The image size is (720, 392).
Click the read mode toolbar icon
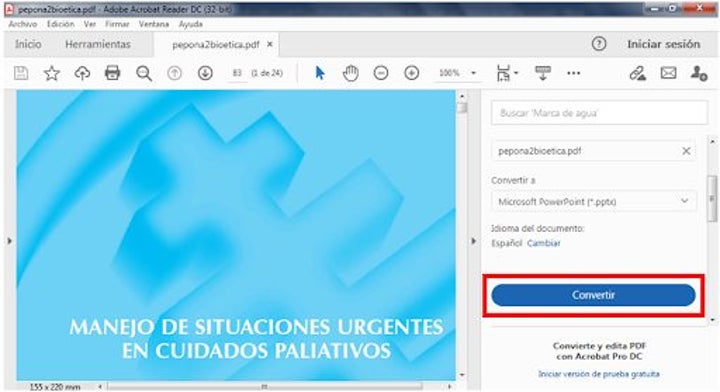tap(543, 73)
